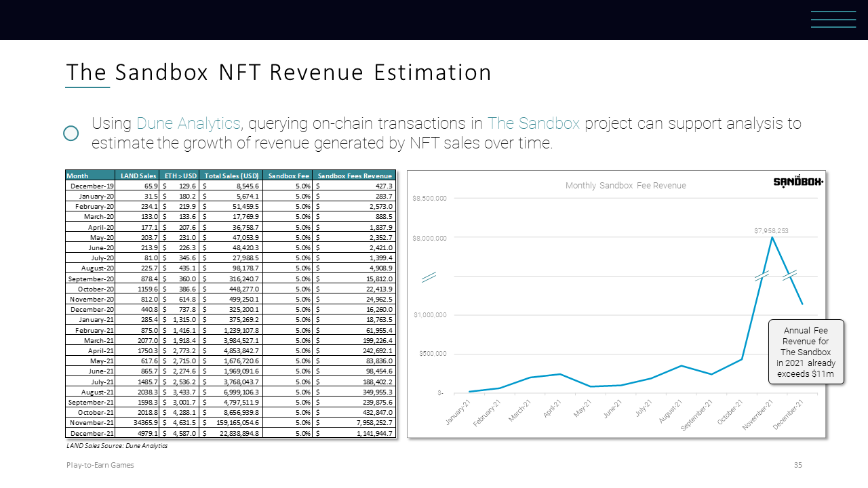Click the Play-to-Earn Games footer text
868x488 pixels.
(100, 465)
